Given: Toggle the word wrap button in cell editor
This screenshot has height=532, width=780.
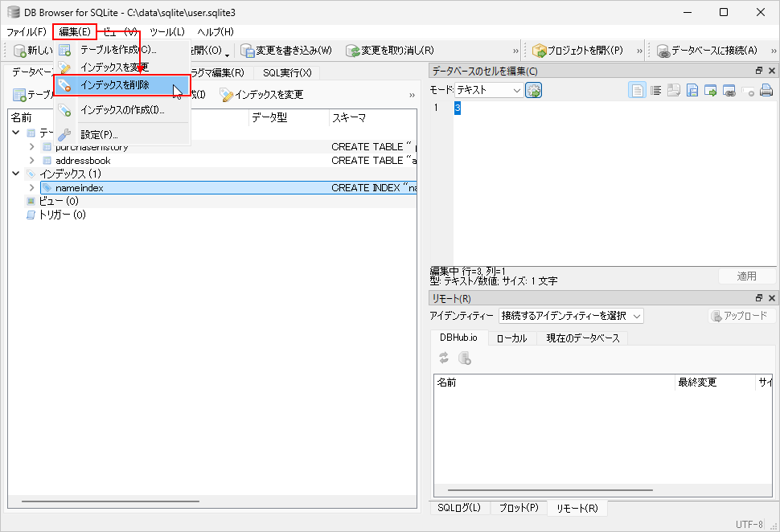Looking at the screenshot, I should point(655,91).
